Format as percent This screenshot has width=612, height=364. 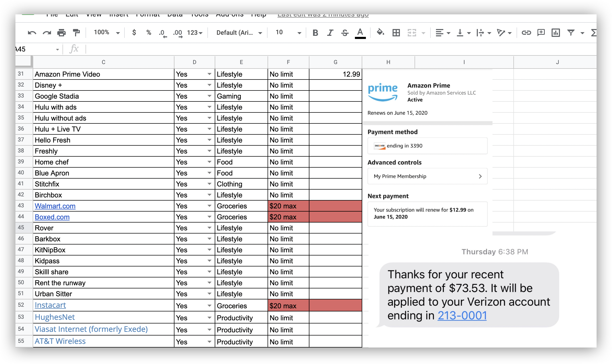(x=149, y=32)
